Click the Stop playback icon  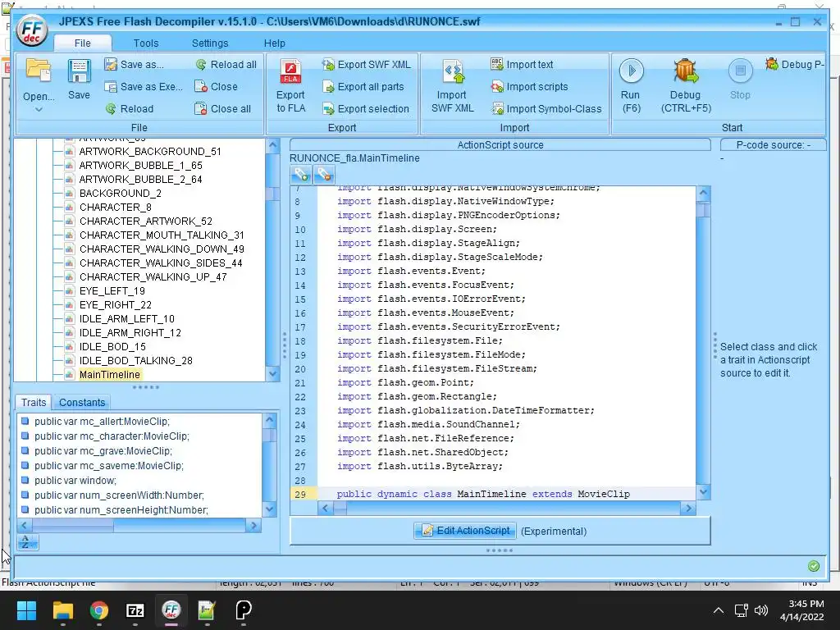[x=741, y=71]
